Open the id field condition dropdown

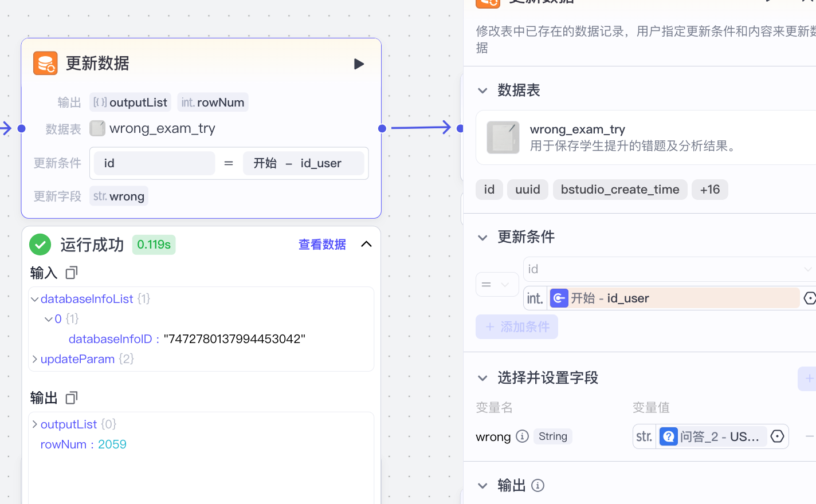[668, 269]
